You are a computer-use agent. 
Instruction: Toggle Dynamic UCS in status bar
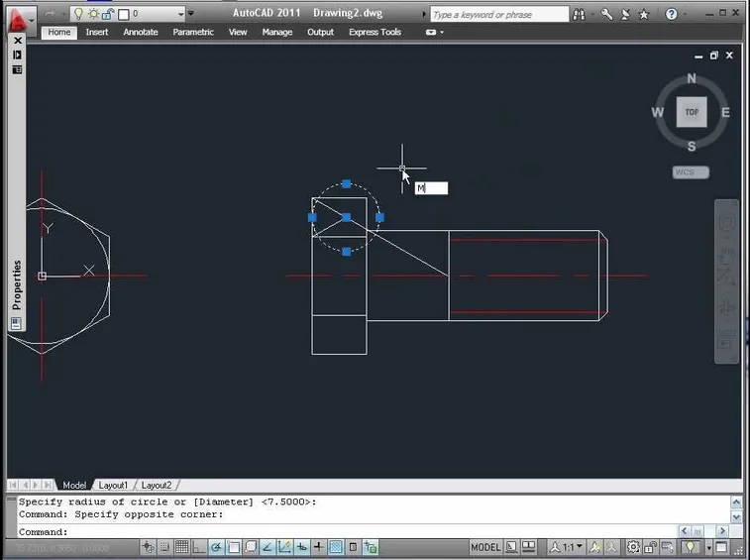click(x=284, y=546)
